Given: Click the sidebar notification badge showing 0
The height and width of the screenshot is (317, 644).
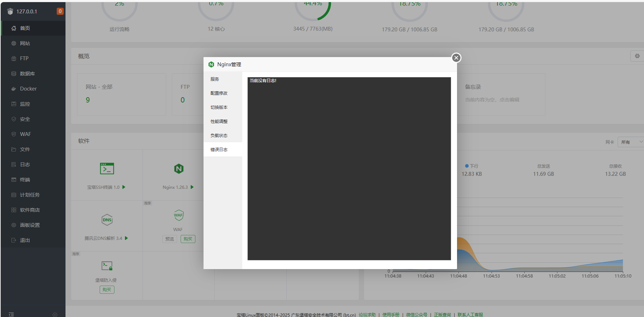Looking at the screenshot, I should tap(60, 11).
